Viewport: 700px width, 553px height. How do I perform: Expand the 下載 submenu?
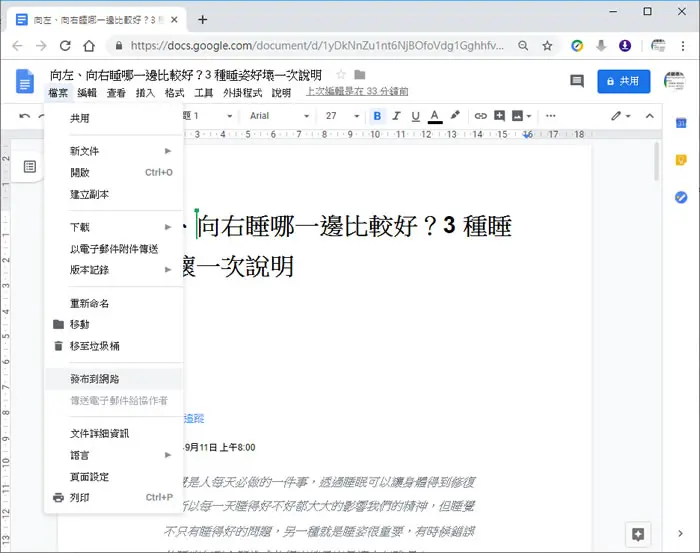pos(114,227)
